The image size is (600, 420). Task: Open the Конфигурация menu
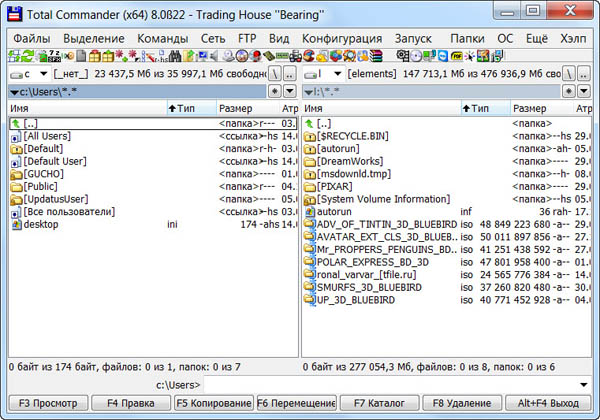click(341, 37)
